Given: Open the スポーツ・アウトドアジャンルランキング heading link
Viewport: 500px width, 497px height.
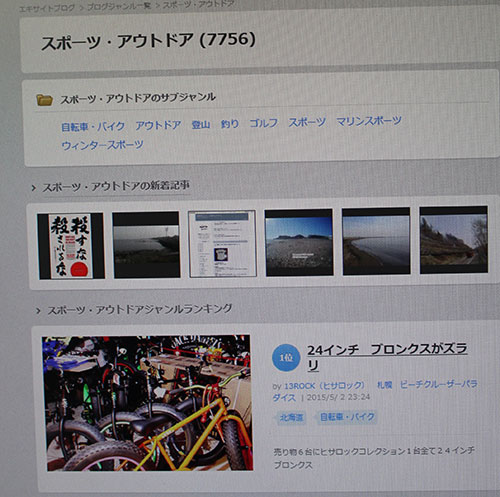Looking at the screenshot, I should (140, 309).
